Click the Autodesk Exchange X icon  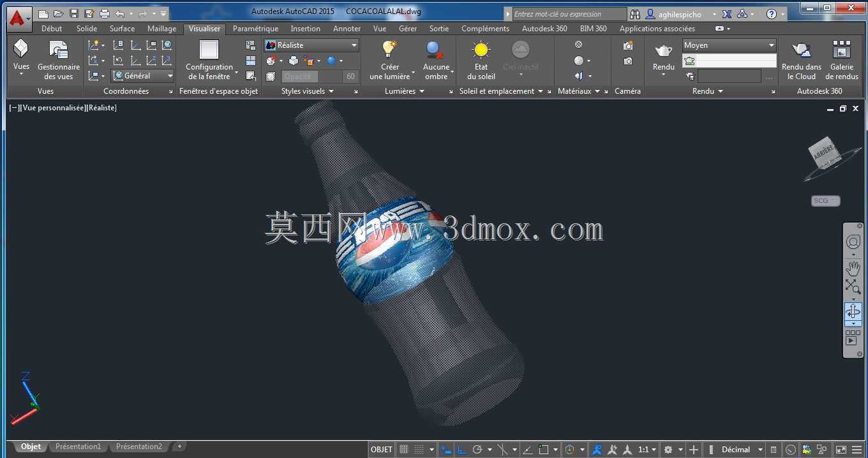click(727, 14)
